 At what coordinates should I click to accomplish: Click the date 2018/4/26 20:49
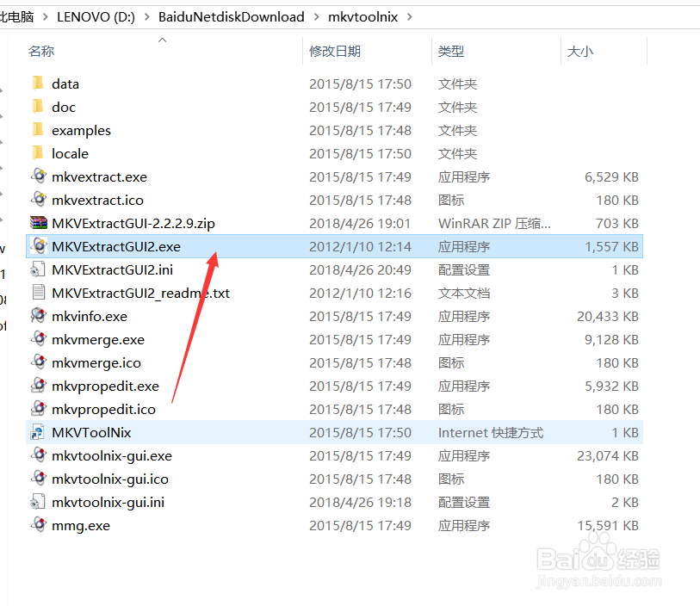pyautogui.click(x=360, y=269)
